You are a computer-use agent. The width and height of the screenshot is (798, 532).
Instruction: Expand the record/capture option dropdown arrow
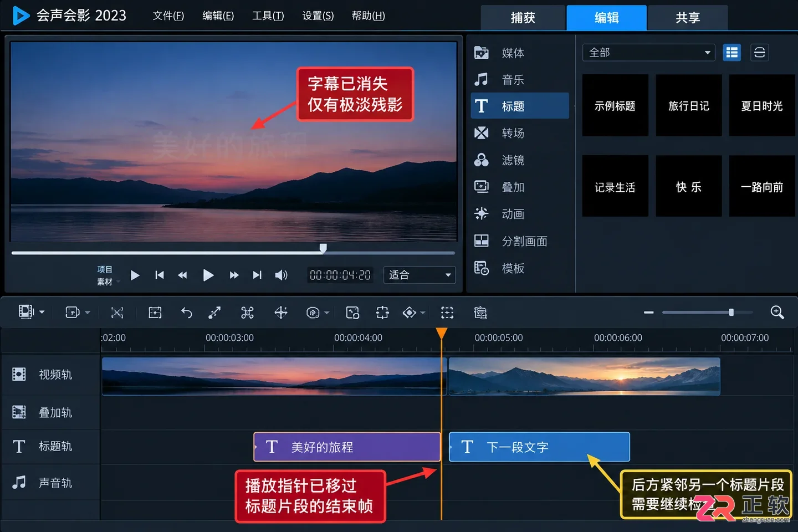click(88, 313)
